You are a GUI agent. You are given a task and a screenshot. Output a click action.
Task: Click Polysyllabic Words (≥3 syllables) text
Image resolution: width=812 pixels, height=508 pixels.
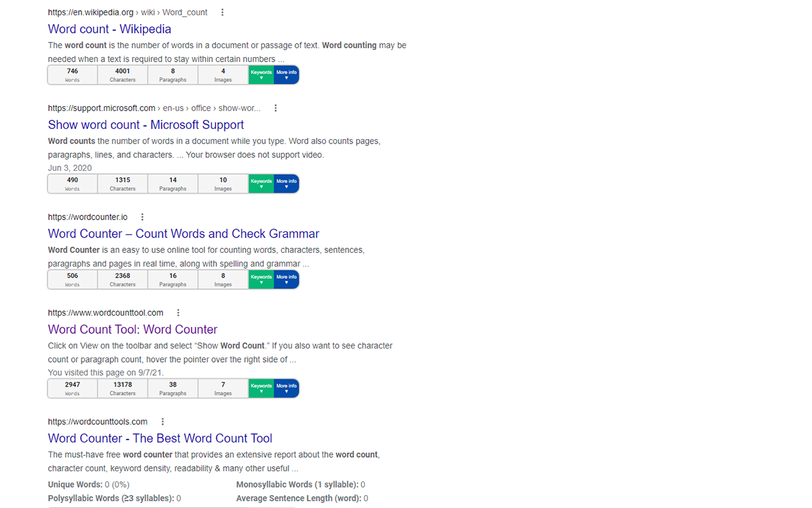(x=115, y=498)
